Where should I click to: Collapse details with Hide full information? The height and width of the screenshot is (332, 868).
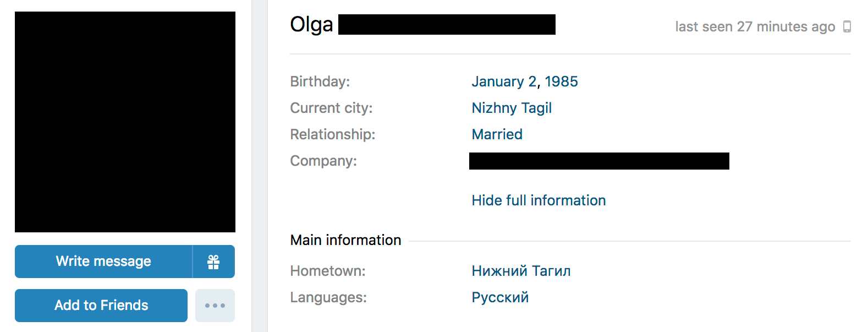539,200
